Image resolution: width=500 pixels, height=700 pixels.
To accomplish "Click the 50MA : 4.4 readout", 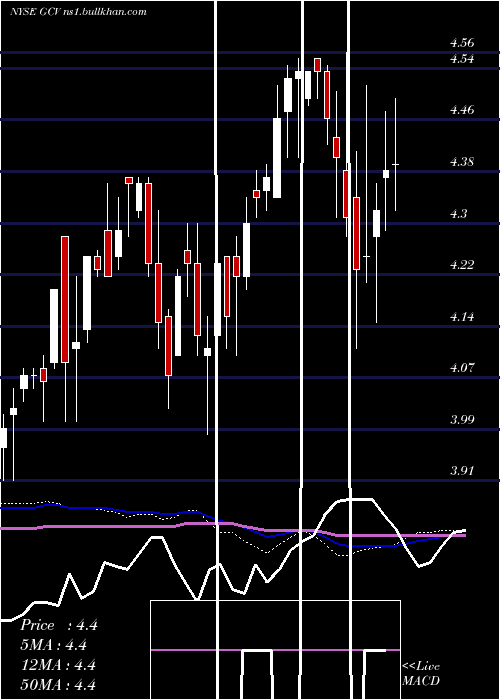I will pos(58,684).
